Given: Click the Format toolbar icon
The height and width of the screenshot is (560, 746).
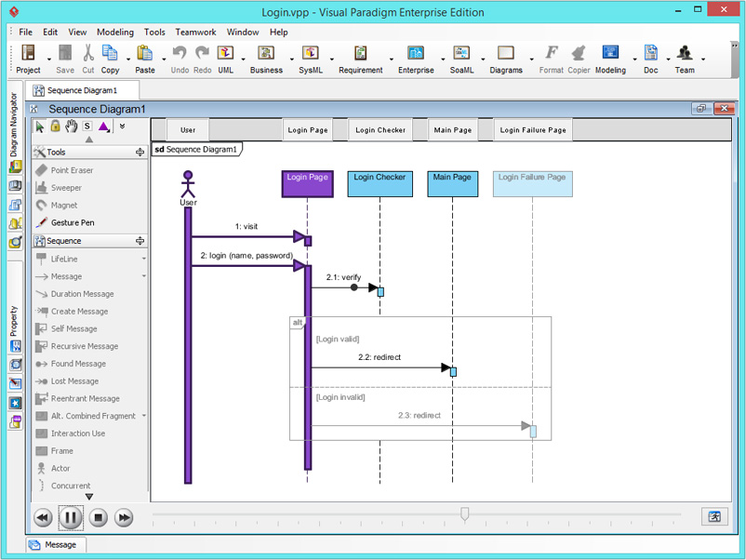Looking at the screenshot, I should [551, 52].
